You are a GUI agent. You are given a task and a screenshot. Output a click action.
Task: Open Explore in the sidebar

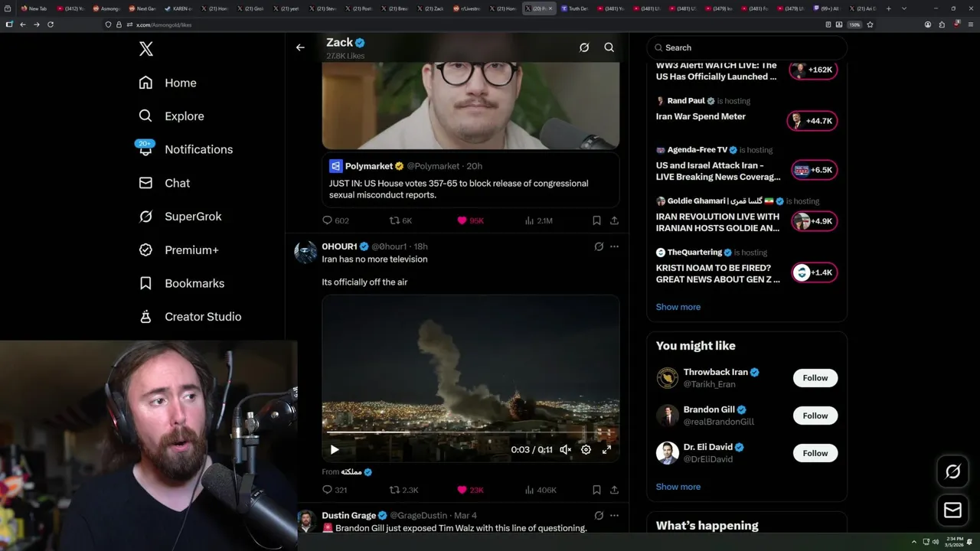tap(171, 116)
